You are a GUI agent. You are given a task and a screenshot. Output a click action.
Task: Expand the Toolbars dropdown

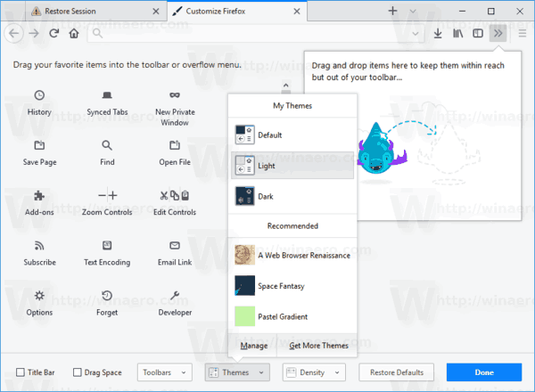(164, 372)
